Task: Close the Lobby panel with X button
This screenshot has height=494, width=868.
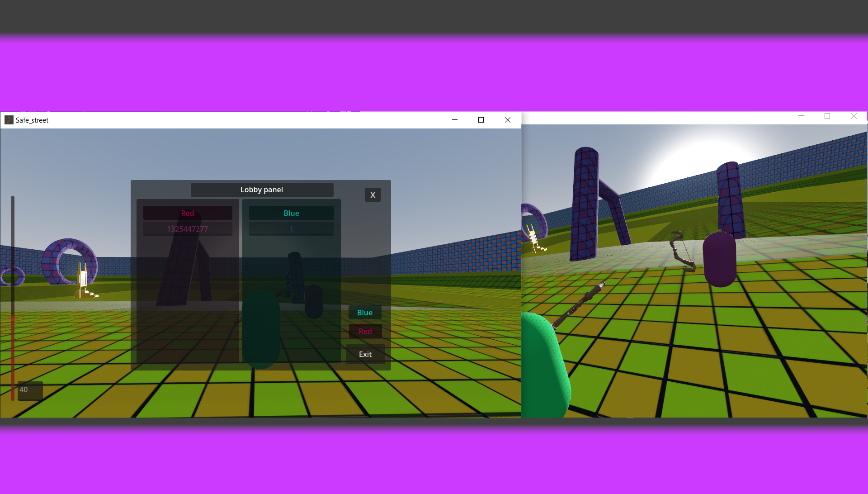Action: pos(373,195)
